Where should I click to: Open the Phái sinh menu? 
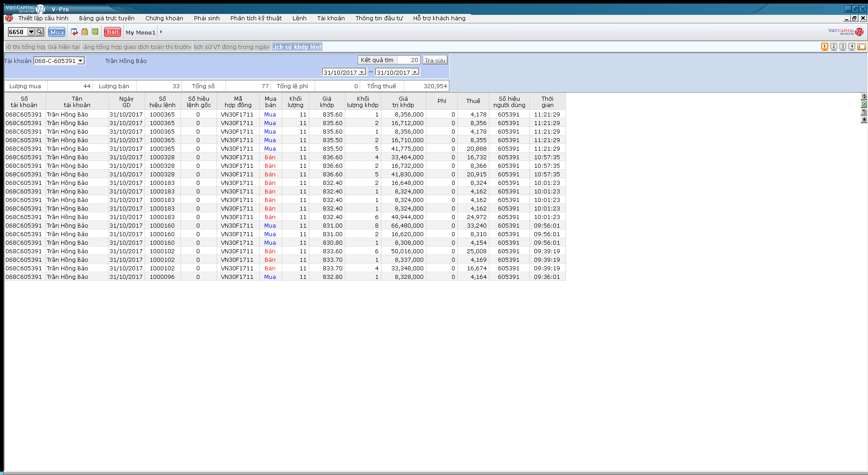click(x=207, y=18)
